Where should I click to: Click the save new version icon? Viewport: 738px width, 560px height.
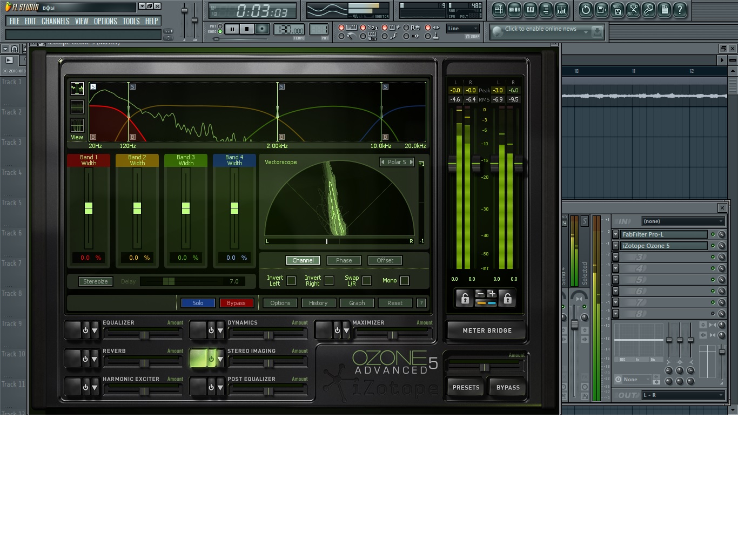click(601, 9)
